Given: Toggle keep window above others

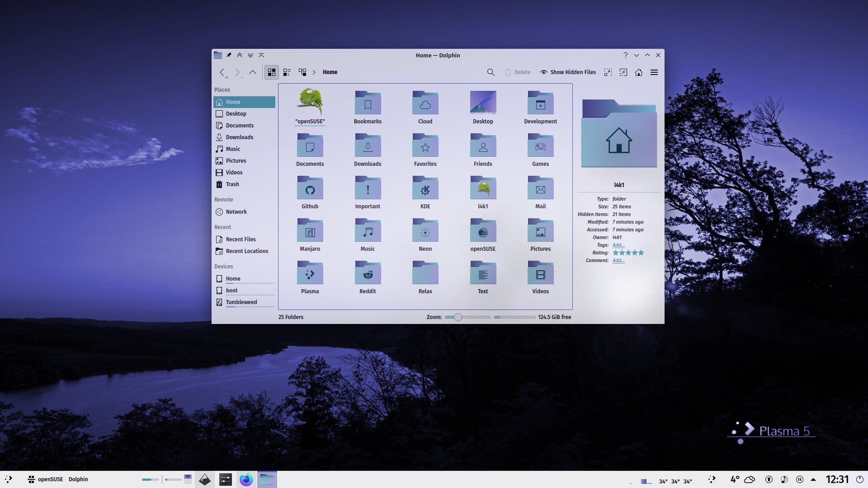Looking at the screenshot, I should click(x=240, y=55).
